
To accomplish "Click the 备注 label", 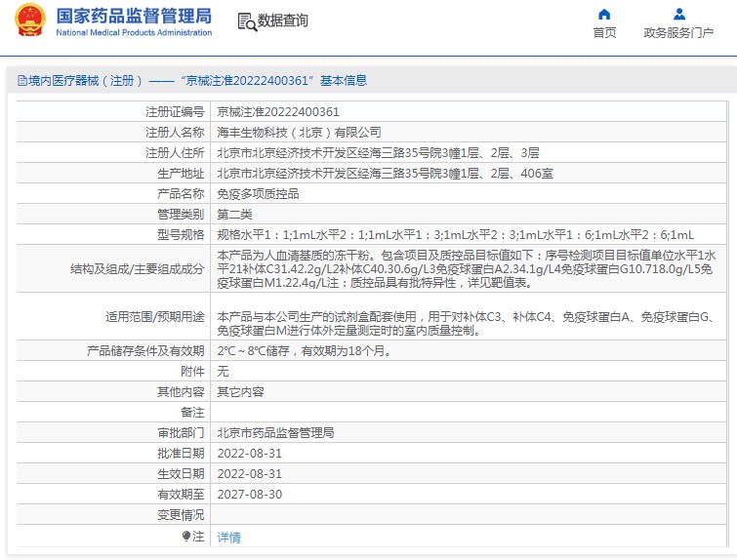I will click(x=192, y=413).
